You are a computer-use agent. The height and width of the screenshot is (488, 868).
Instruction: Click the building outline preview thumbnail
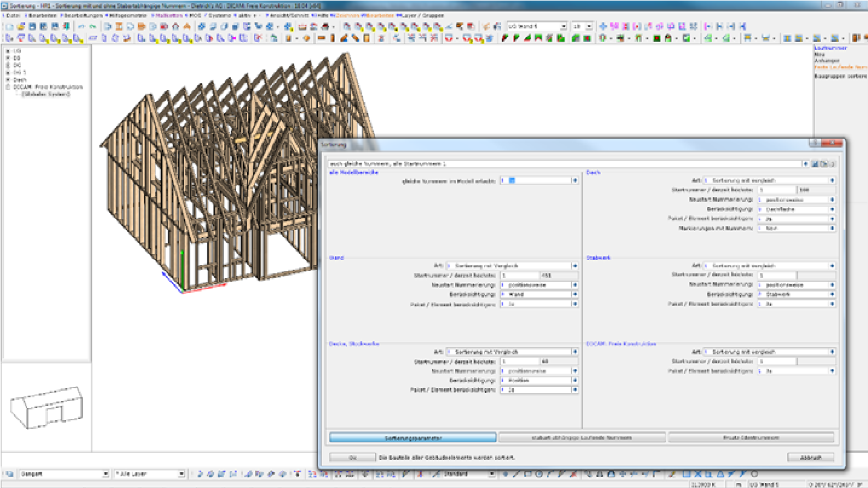46,409
